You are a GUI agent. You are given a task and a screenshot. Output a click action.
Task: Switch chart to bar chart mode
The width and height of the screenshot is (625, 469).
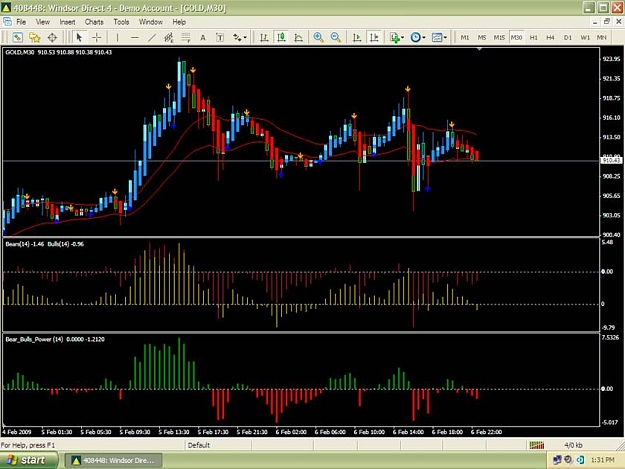click(x=264, y=37)
